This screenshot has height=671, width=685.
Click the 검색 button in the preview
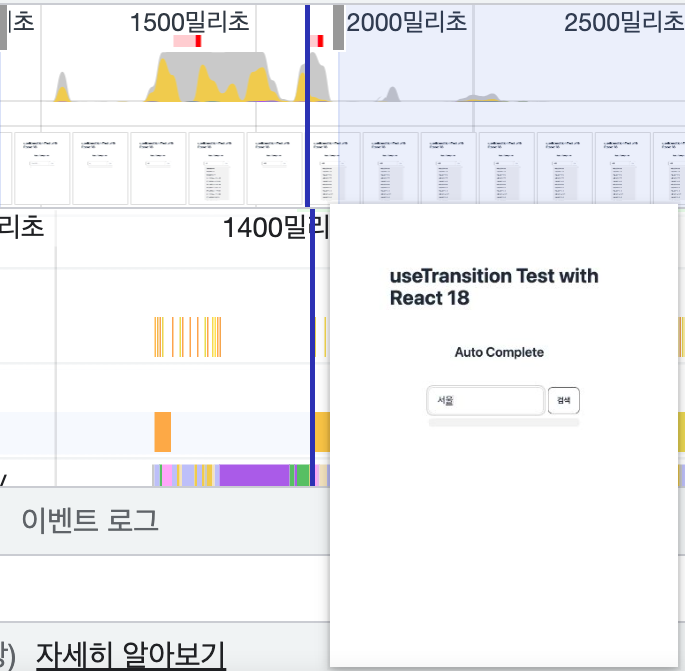tap(564, 400)
